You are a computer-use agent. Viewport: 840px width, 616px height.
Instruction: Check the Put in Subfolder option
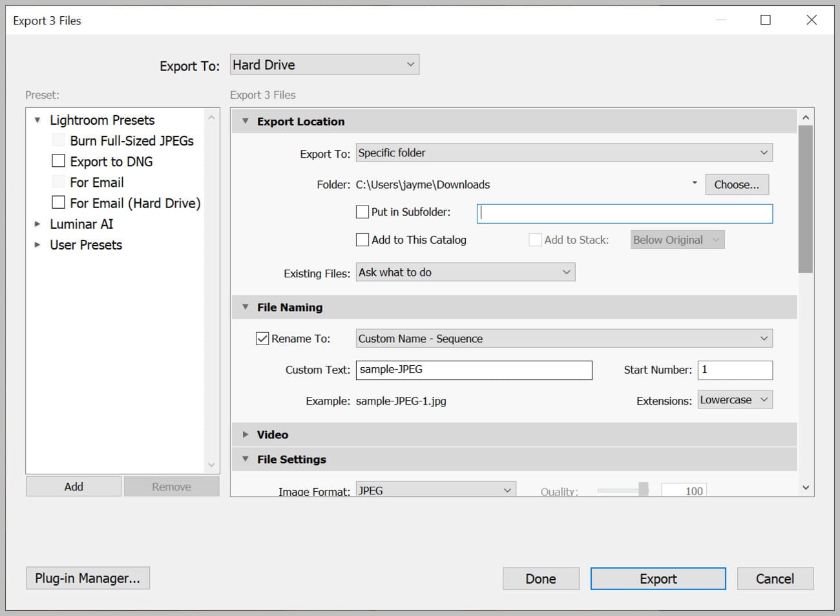point(362,211)
